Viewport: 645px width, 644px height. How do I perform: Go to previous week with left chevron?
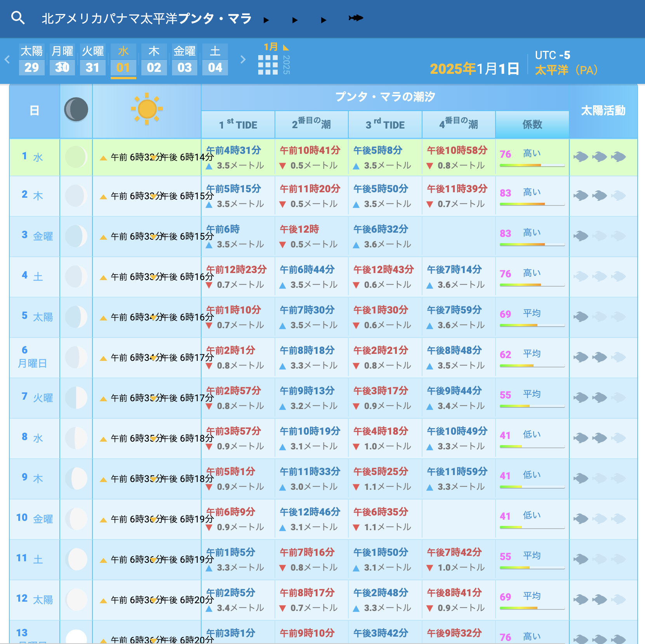[7, 59]
